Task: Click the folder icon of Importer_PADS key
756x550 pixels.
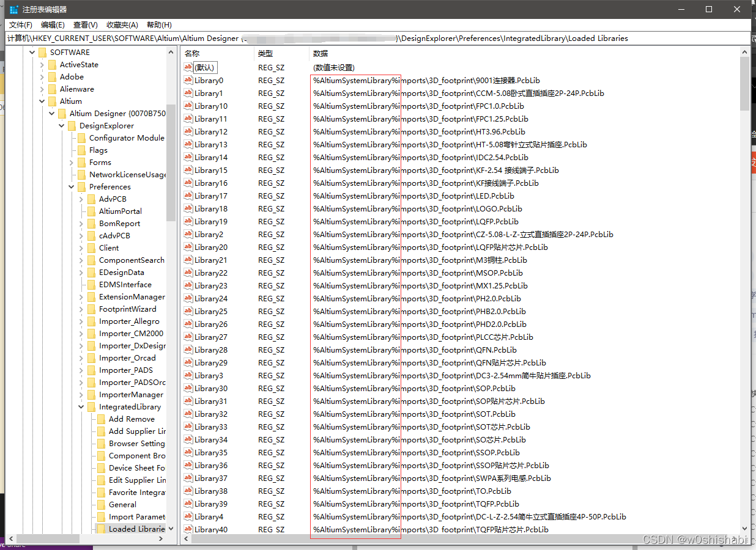Action: [91, 370]
